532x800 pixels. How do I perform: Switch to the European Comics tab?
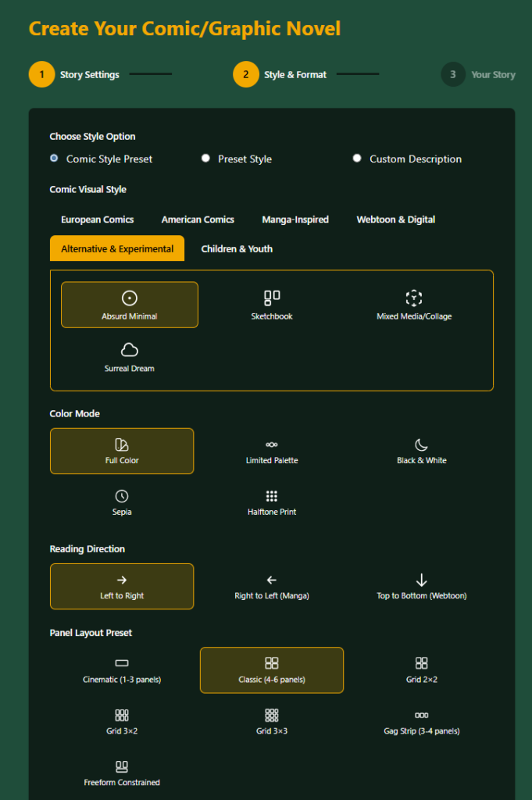click(98, 220)
